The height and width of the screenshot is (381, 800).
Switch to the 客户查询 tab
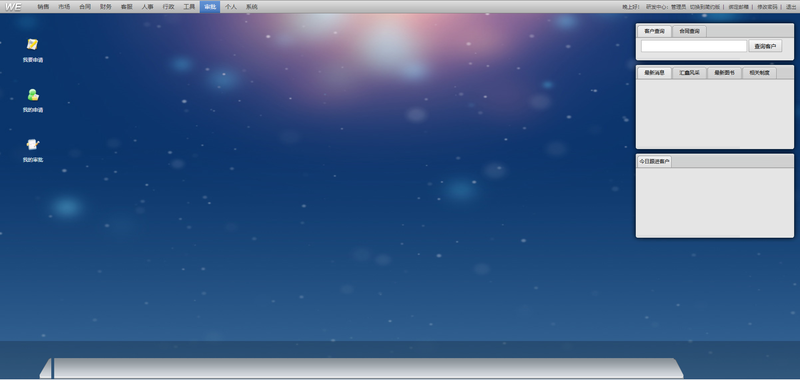[655, 31]
